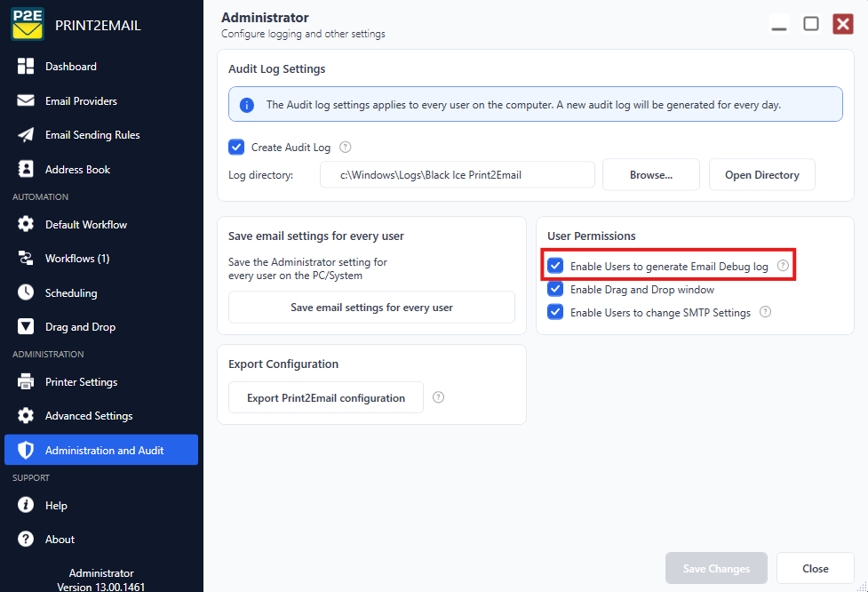
Task: Click the help icon next to Export configuration
Action: coord(438,397)
